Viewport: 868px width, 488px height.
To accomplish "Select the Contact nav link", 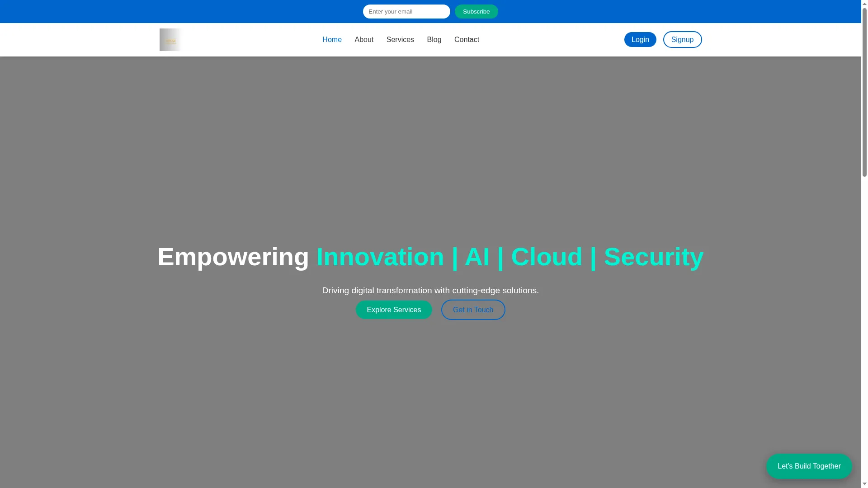I will point(467,40).
